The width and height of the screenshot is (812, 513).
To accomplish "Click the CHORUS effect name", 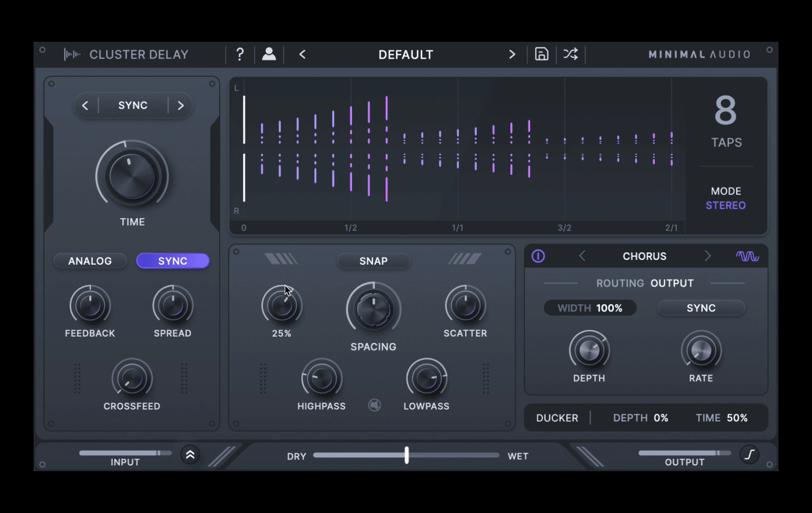I will [x=644, y=256].
